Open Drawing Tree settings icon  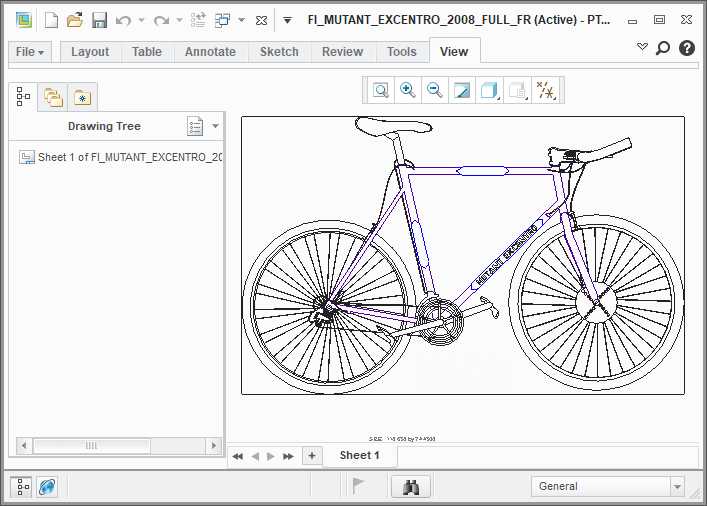pyautogui.click(x=195, y=126)
